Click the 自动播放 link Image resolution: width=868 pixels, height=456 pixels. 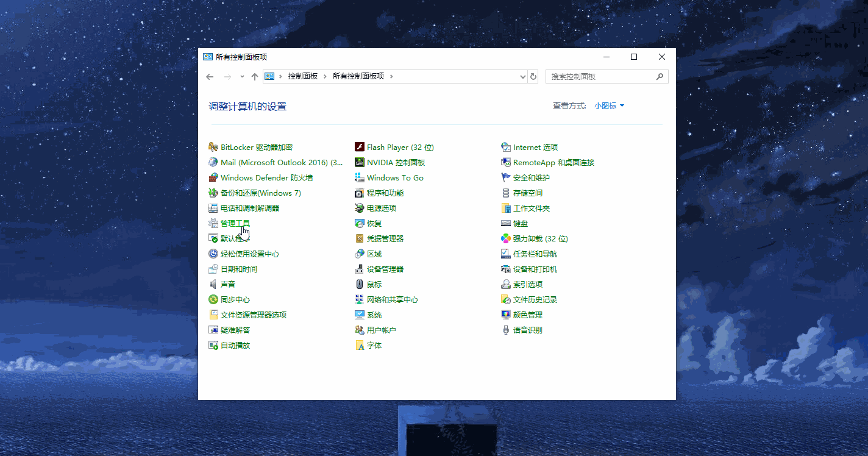pyautogui.click(x=235, y=345)
